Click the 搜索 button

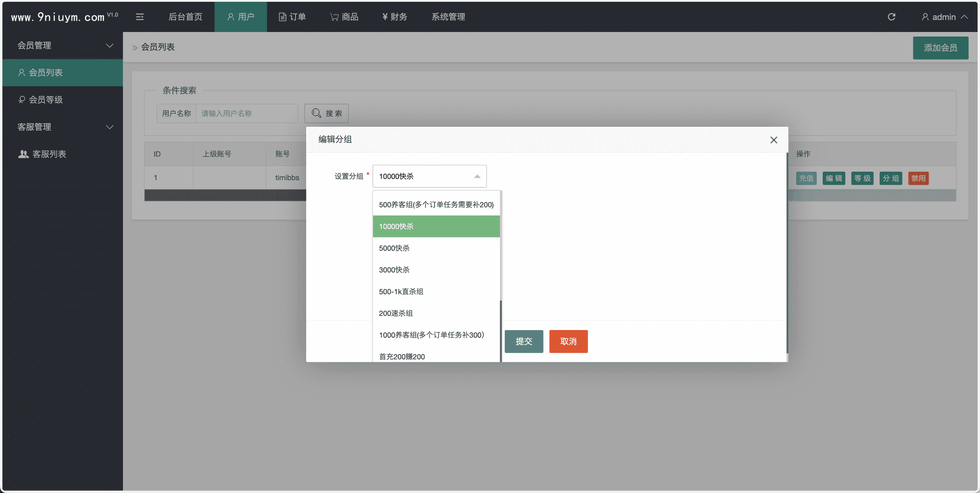point(327,113)
